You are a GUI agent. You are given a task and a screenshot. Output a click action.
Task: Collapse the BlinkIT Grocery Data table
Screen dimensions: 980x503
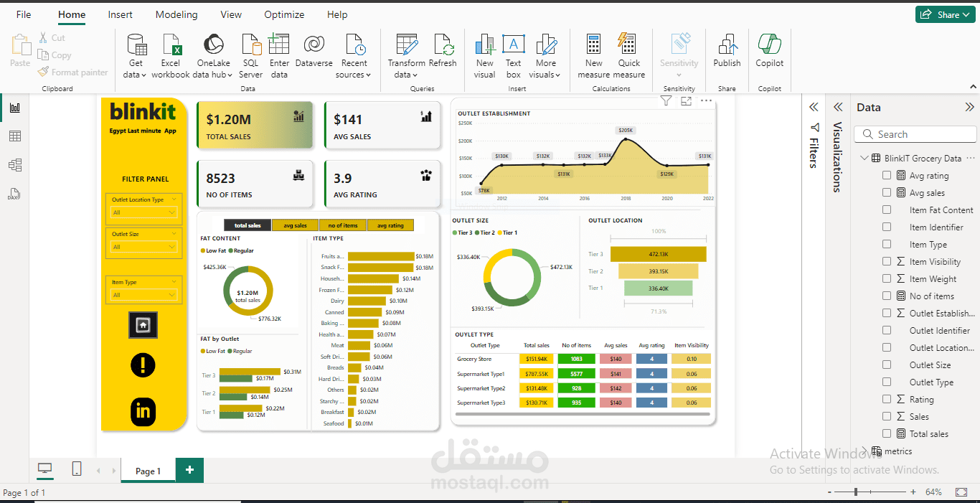[x=864, y=159]
